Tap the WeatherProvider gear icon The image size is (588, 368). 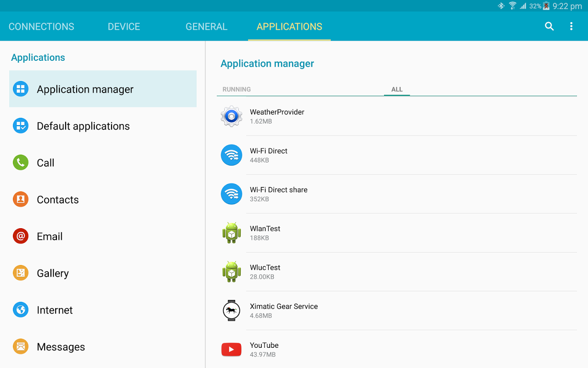232,116
